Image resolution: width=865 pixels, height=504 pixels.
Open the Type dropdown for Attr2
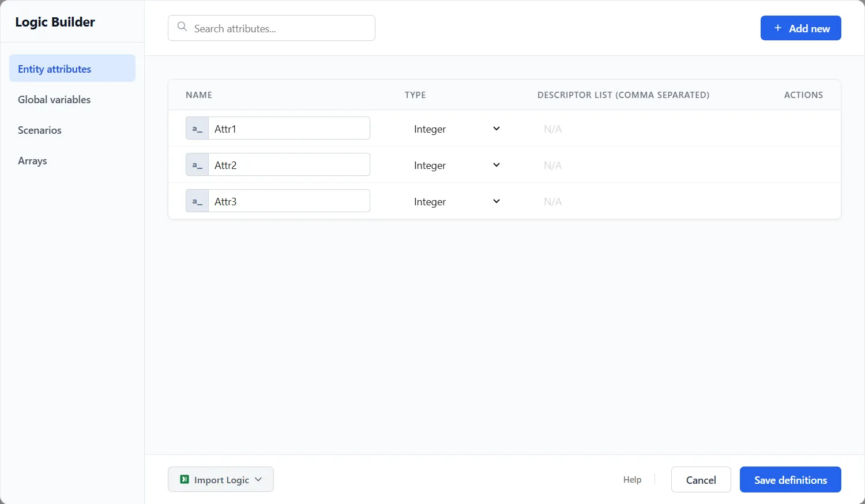[456, 165]
